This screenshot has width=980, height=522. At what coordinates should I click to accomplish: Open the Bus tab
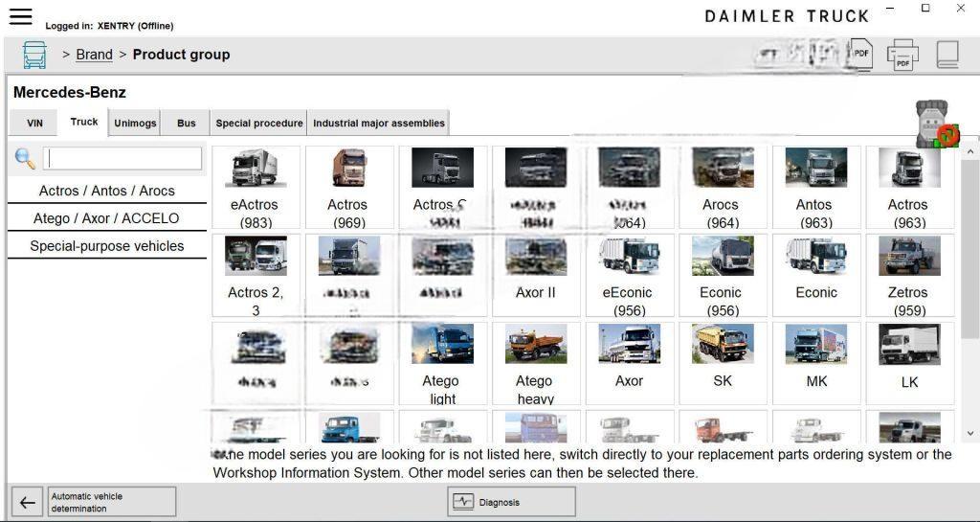point(187,124)
